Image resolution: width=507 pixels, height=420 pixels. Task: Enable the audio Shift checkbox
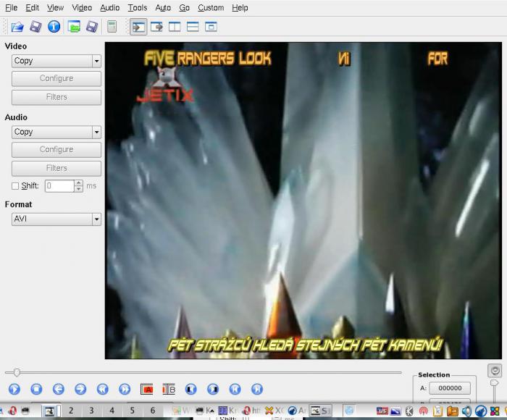click(x=15, y=186)
